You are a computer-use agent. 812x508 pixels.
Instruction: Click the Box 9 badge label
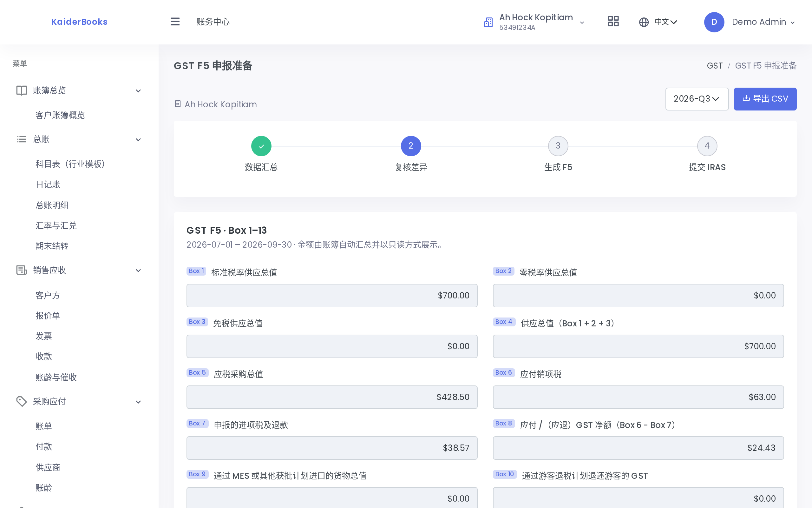197,474
